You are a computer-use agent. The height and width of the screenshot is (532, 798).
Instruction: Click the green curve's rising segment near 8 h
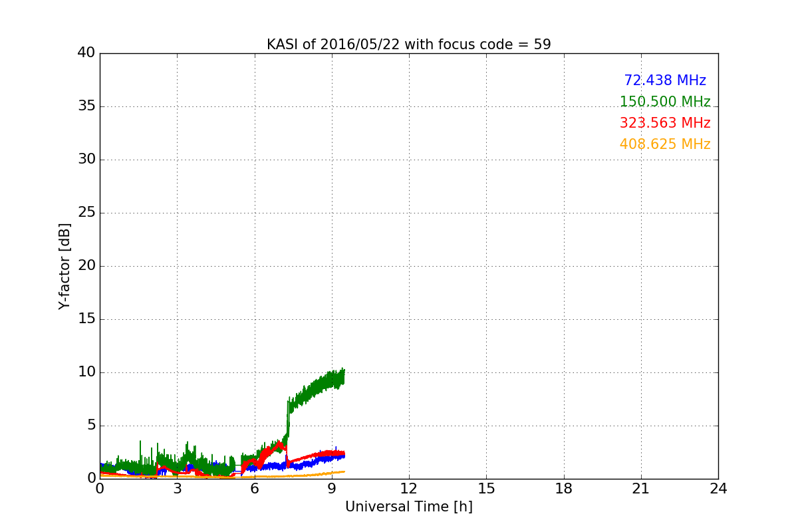pyautogui.click(x=306, y=392)
